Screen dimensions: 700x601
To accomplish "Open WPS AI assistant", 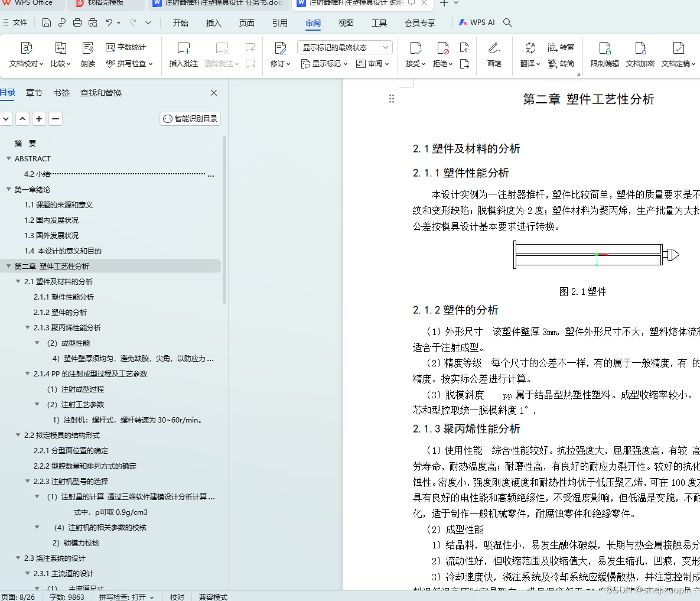I will [x=477, y=22].
